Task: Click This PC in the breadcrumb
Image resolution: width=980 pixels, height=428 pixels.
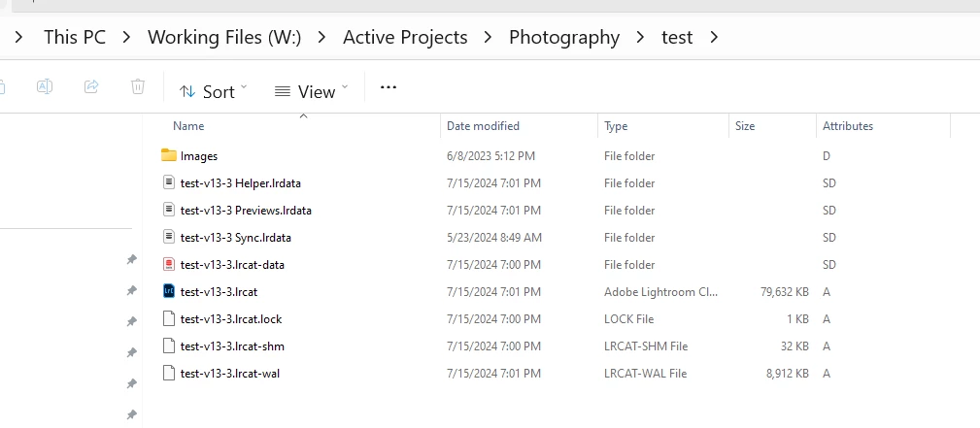Action: pos(75,38)
